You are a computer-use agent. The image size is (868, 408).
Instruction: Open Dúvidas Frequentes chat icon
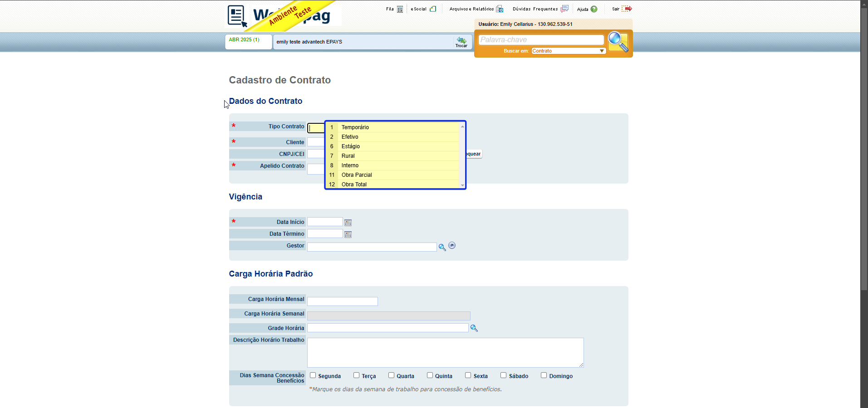tap(564, 9)
